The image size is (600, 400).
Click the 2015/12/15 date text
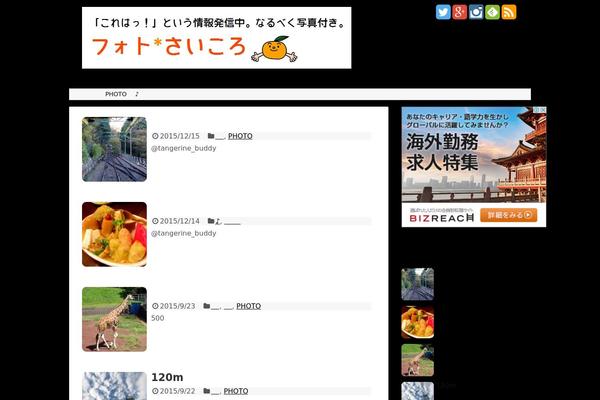pyautogui.click(x=179, y=136)
